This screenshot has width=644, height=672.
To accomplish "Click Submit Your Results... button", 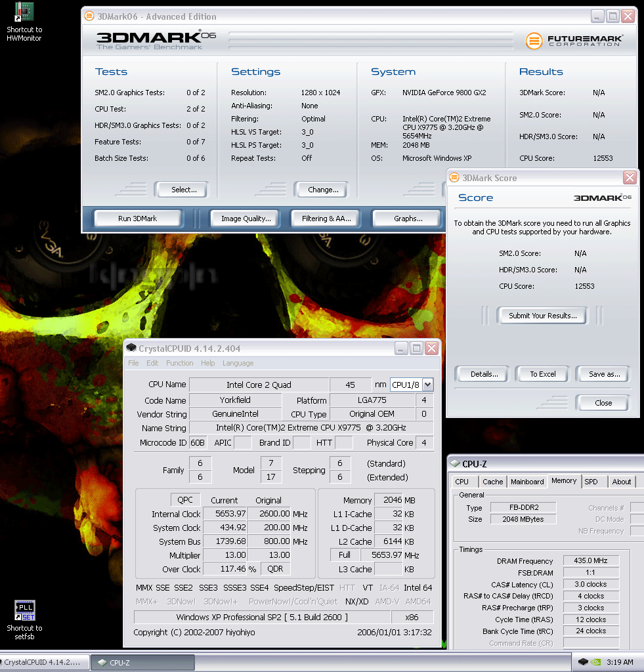I will 542,316.
